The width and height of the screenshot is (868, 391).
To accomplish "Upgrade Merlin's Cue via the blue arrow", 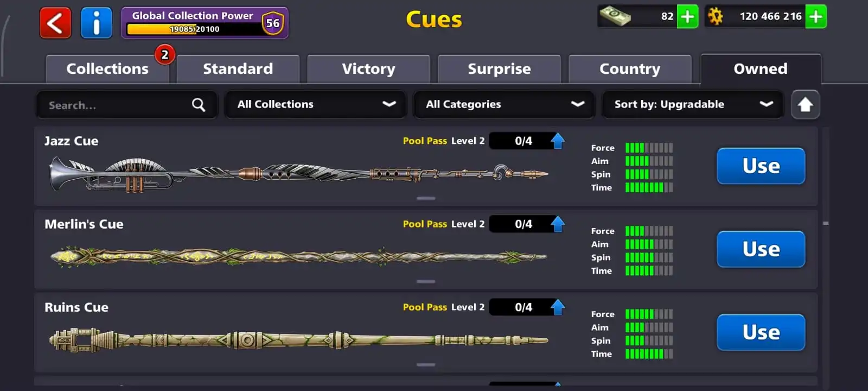I will point(558,224).
